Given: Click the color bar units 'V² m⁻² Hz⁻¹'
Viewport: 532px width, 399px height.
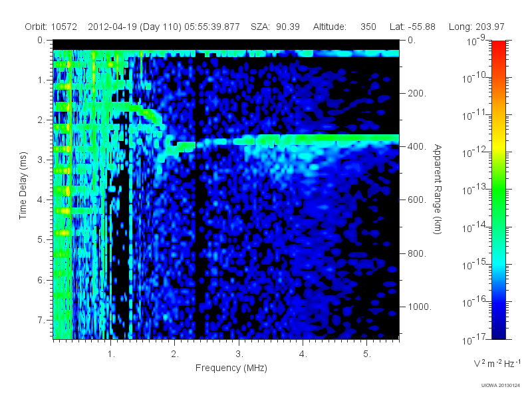Looking at the screenshot, I should click(x=497, y=363).
